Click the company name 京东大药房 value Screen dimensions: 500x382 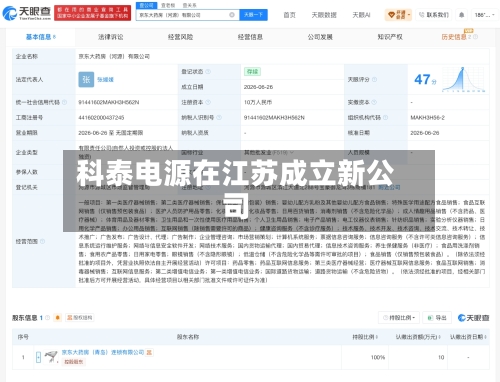pos(114,56)
